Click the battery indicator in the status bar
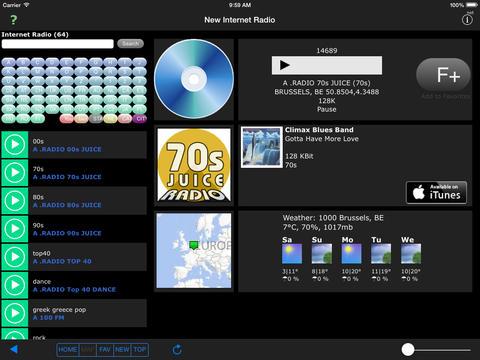The height and width of the screenshot is (360, 480). 472,5
